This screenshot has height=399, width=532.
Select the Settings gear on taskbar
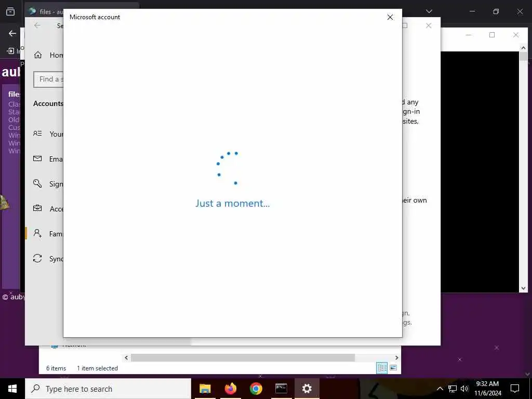pyautogui.click(x=307, y=389)
